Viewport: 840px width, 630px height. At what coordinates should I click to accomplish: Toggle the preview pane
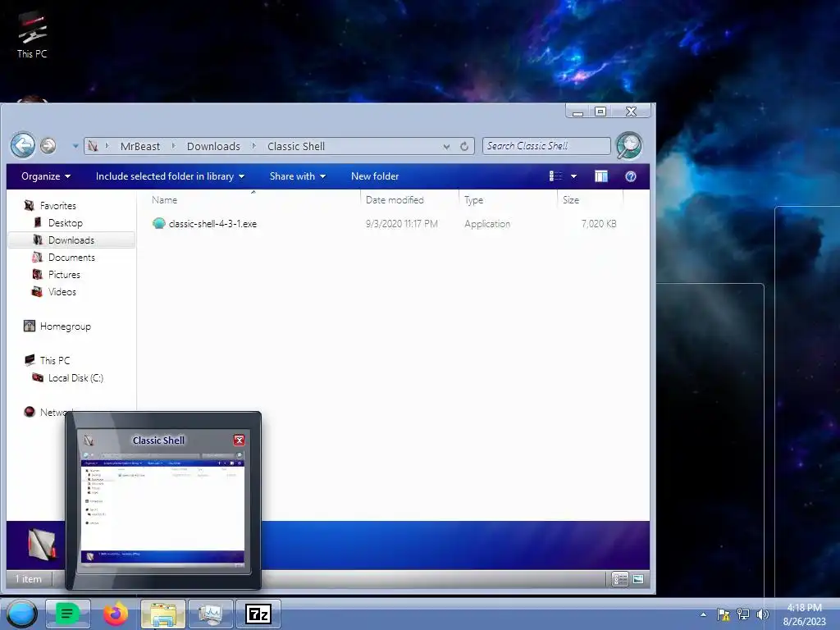tap(601, 176)
